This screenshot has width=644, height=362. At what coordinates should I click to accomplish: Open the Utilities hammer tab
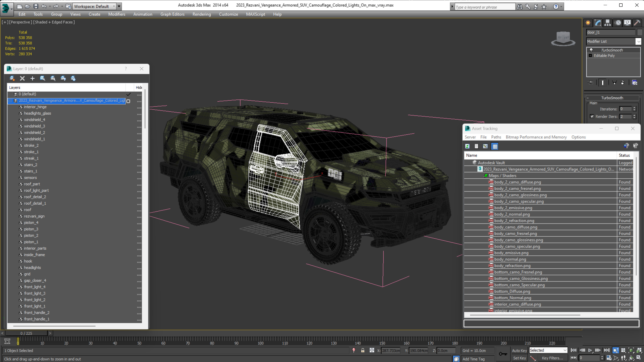[x=637, y=23]
